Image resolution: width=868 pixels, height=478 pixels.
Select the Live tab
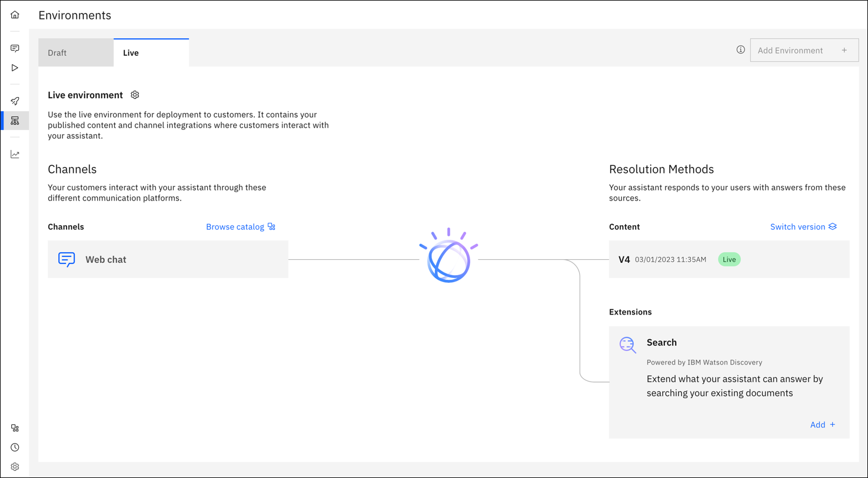click(131, 52)
